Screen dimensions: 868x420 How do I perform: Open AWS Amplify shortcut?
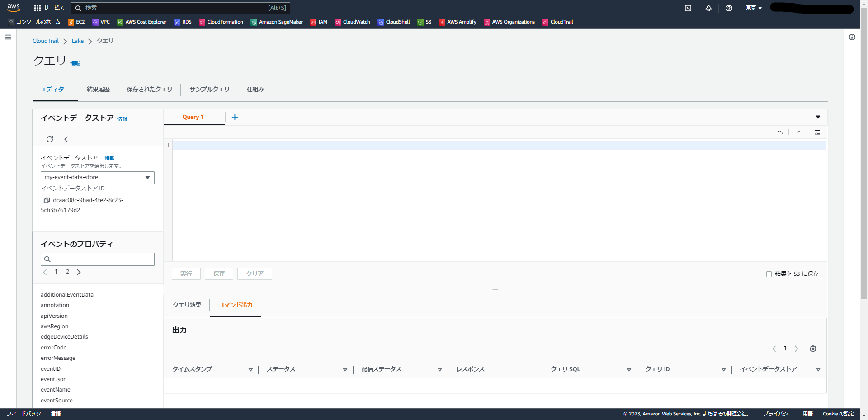point(458,22)
